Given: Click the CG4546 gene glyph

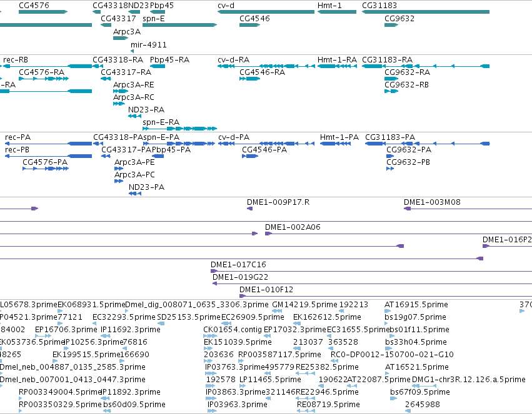Looking at the screenshot, I should (x=249, y=25).
